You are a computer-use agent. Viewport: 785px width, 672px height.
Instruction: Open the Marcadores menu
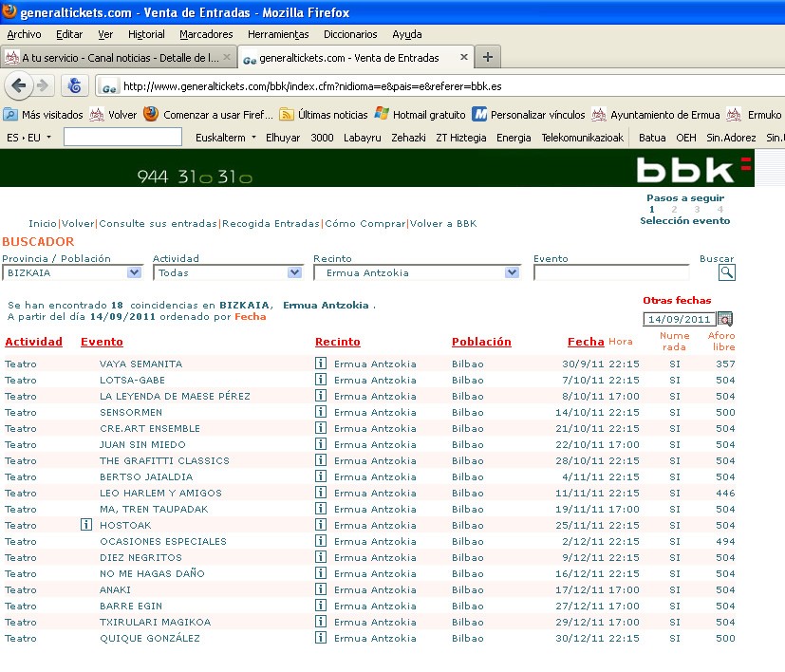(206, 34)
